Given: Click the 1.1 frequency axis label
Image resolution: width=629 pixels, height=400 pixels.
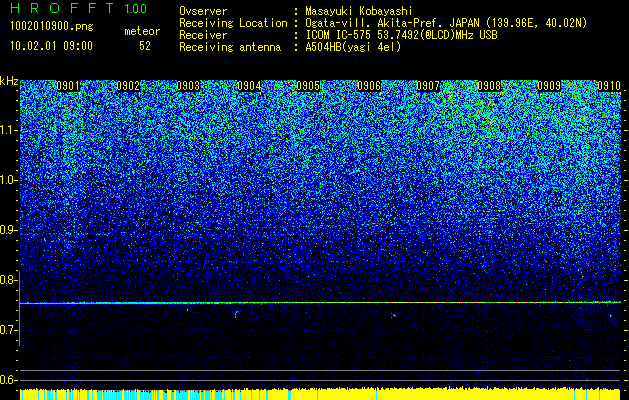Looking at the screenshot, I should [8, 130].
